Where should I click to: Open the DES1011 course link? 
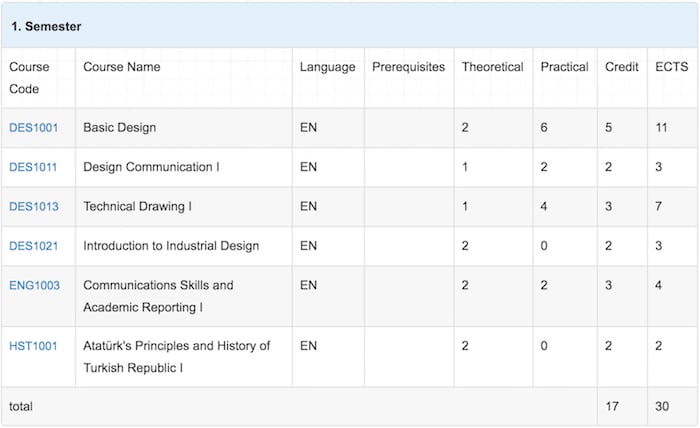pos(33,167)
